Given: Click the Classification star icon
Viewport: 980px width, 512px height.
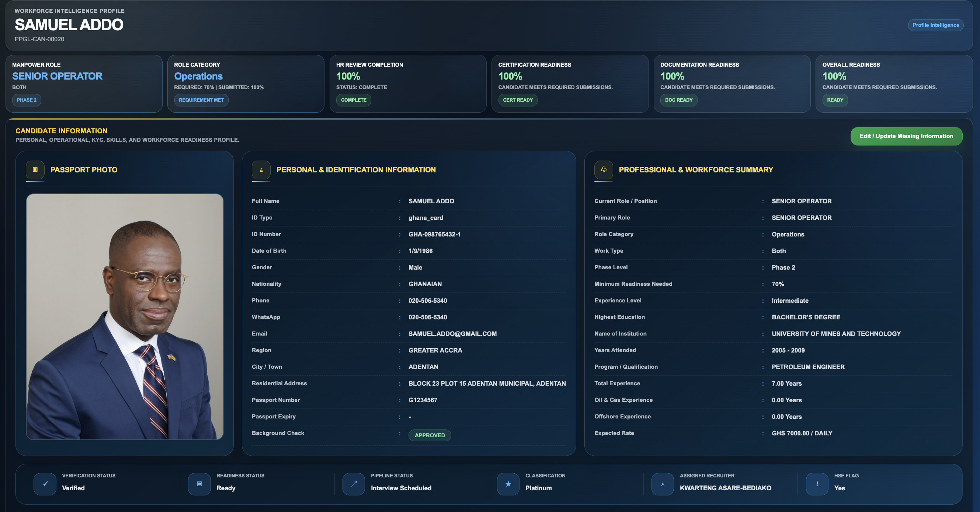Looking at the screenshot, I should click(x=508, y=484).
